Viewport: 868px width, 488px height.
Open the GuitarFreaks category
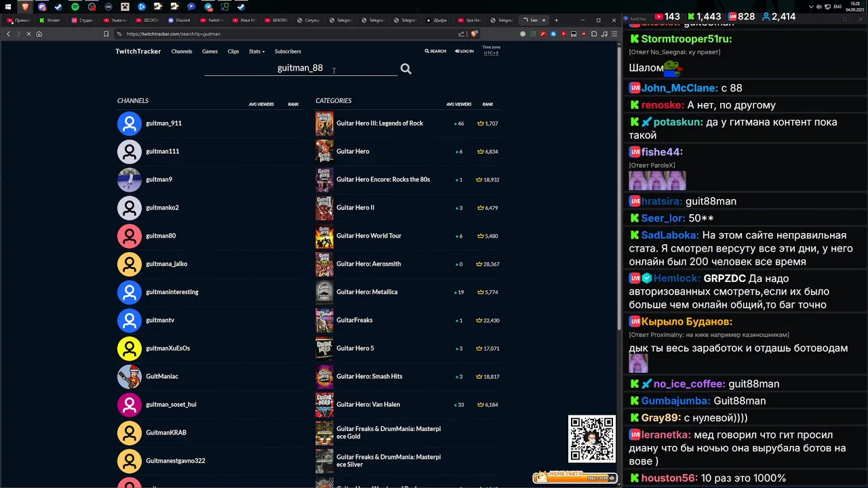coord(354,320)
